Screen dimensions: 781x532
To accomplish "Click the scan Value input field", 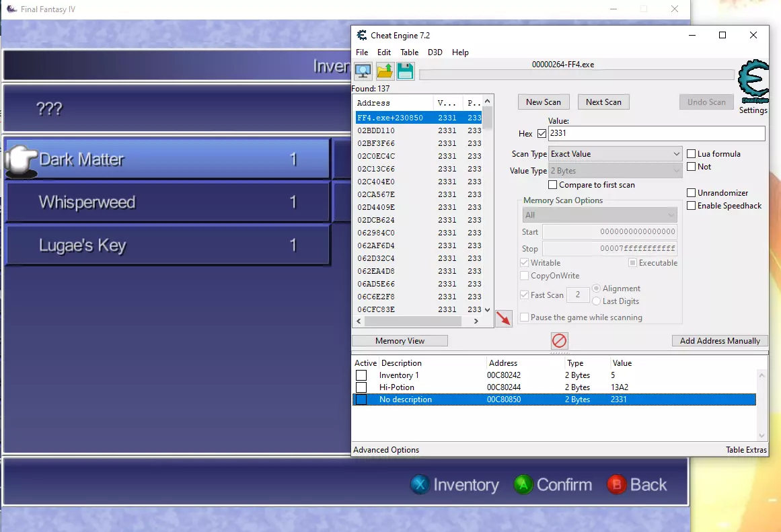I will [x=656, y=134].
